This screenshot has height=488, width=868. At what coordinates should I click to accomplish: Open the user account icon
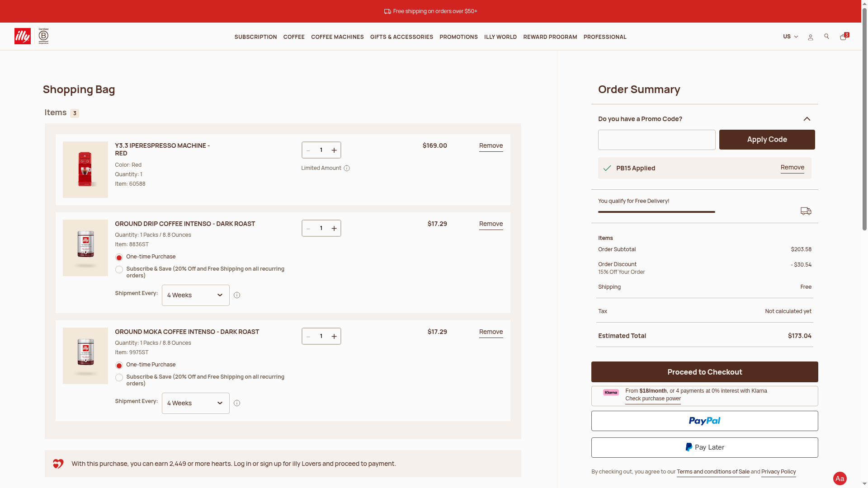810,38
